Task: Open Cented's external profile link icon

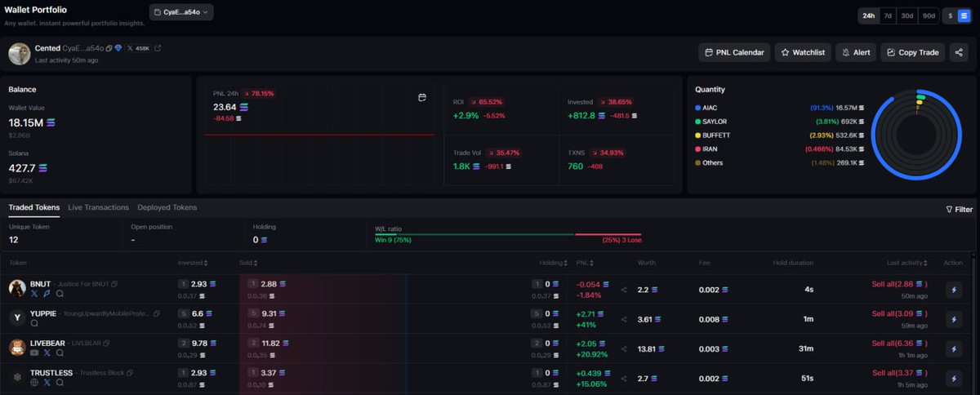Action: tap(158, 49)
